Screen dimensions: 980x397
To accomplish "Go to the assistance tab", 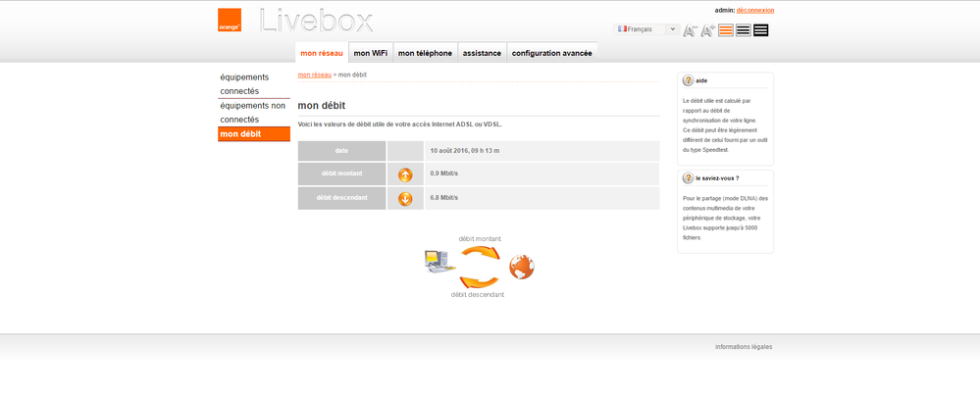I will 482,53.
